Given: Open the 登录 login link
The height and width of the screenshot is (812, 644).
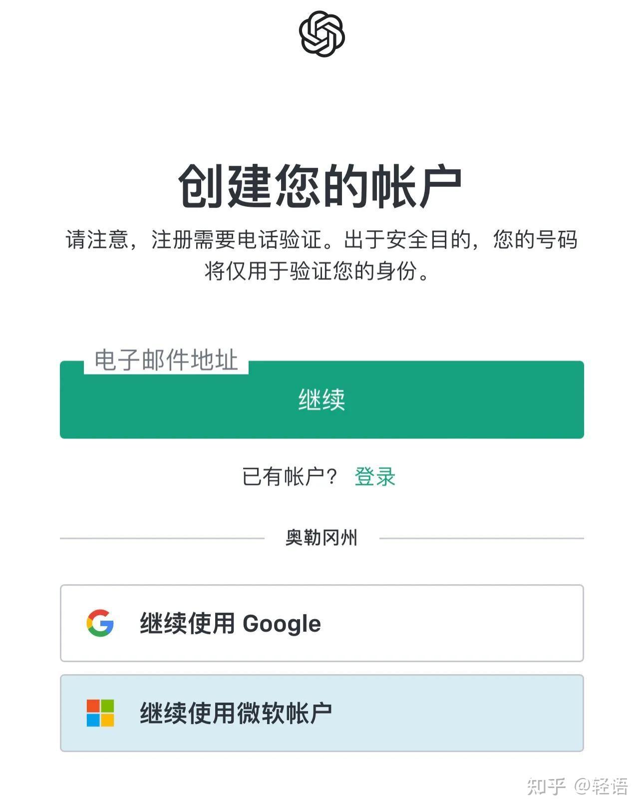Looking at the screenshot, I should [375, 476].
